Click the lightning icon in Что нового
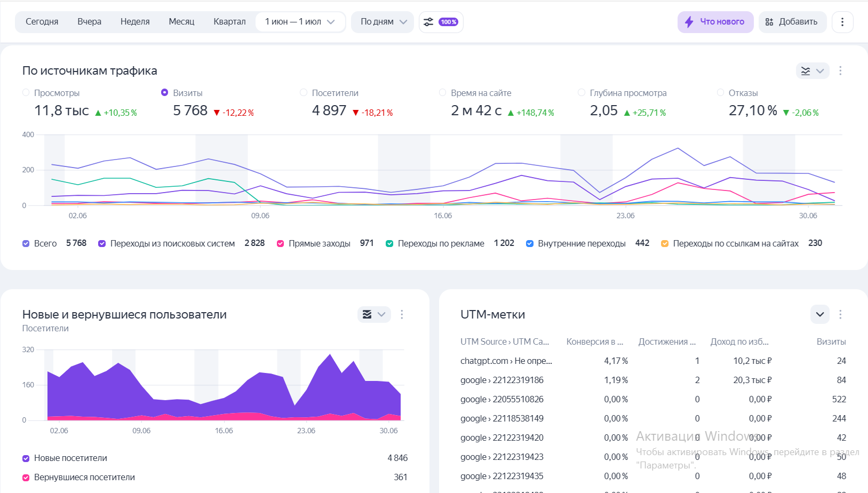Image resolution: width=868 pixels, height=493 pixels. (x=689, y=22)
